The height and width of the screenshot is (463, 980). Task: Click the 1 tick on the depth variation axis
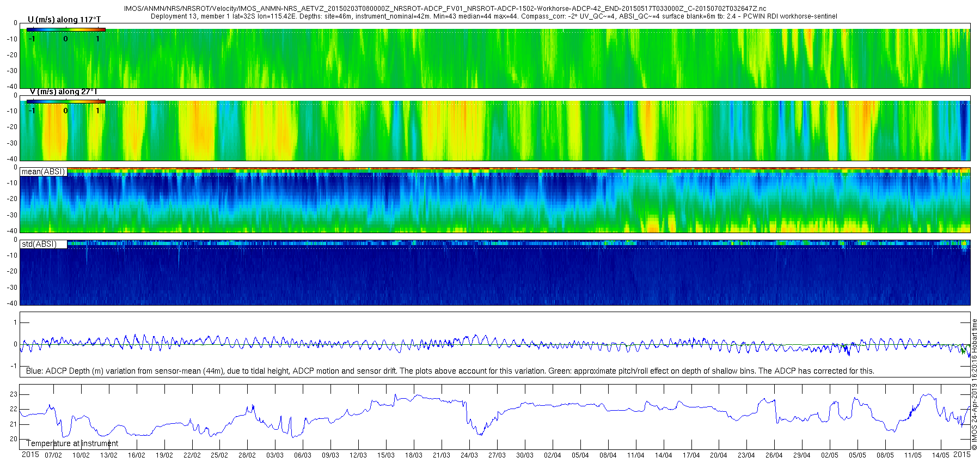[x=16, y=322]
